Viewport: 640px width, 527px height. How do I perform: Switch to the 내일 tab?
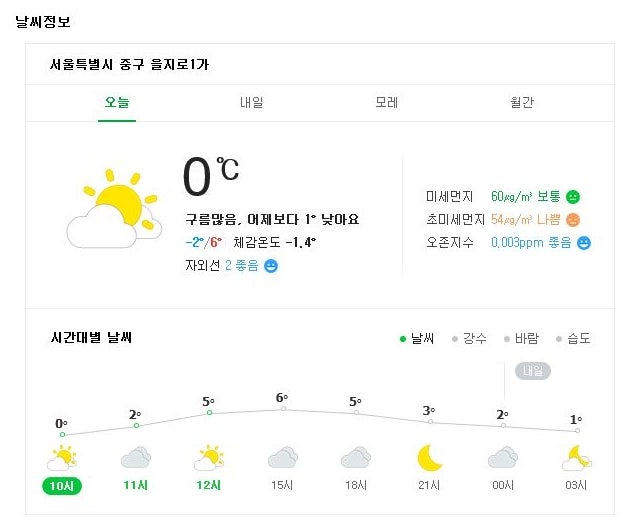[251, 102]
